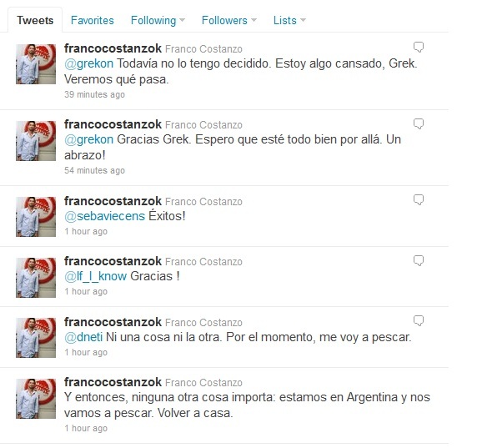Open the @dneti mention link

83,337
